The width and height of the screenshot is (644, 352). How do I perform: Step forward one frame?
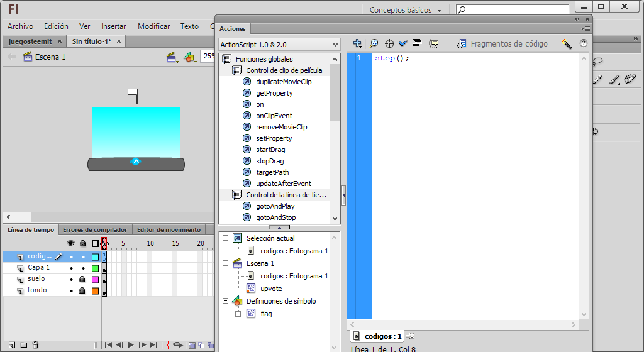click(142, 344)
